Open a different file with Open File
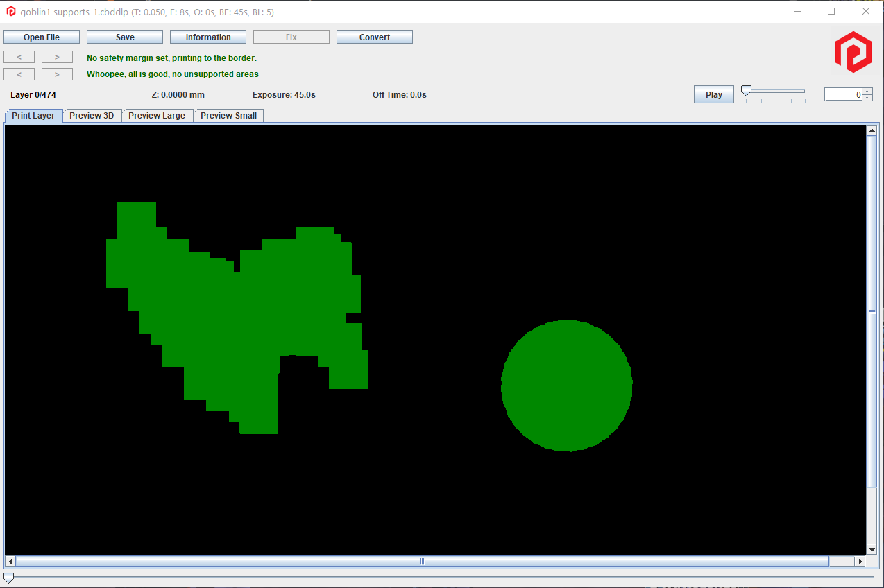The height and width of the screenshot is (588, 884). coord(41,36)
